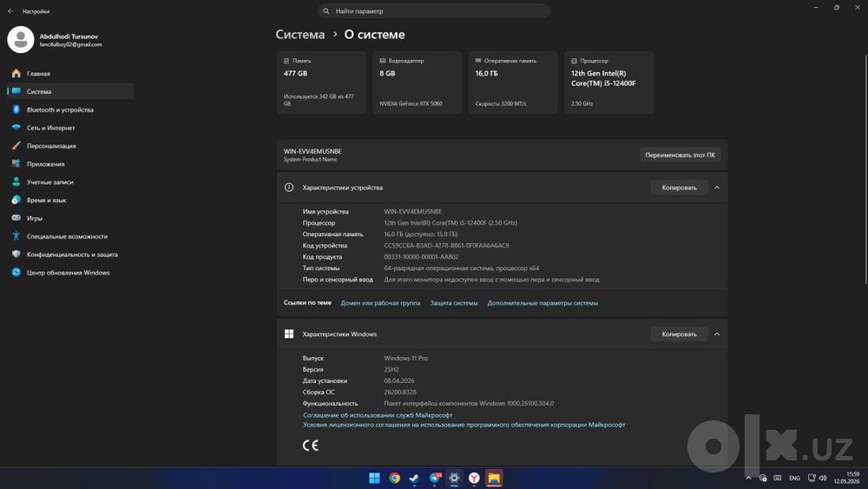
Task: Open the Видеоадаптер 8 GB card
Action: click(x=417, y=83)
